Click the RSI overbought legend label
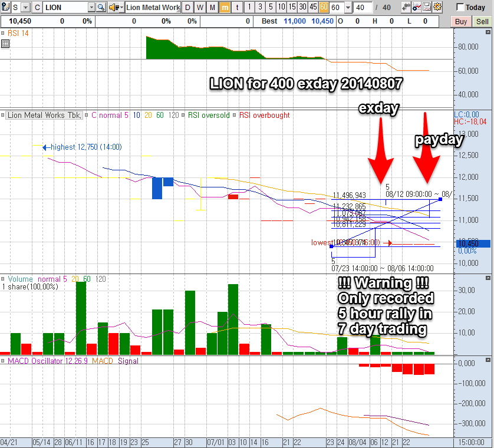Viewport: 494px width, 448px height. pyautogui.click(x=264, y=116)
